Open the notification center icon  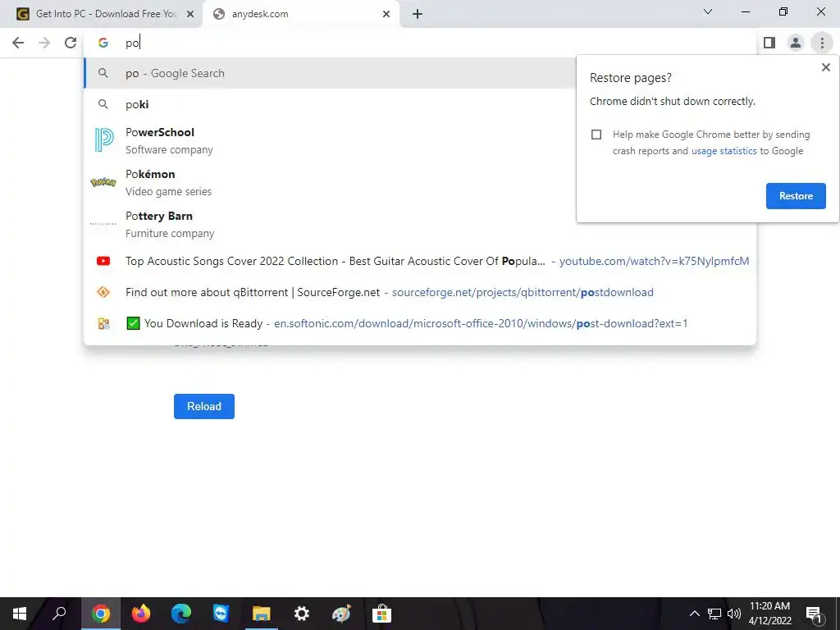point(815,614)
